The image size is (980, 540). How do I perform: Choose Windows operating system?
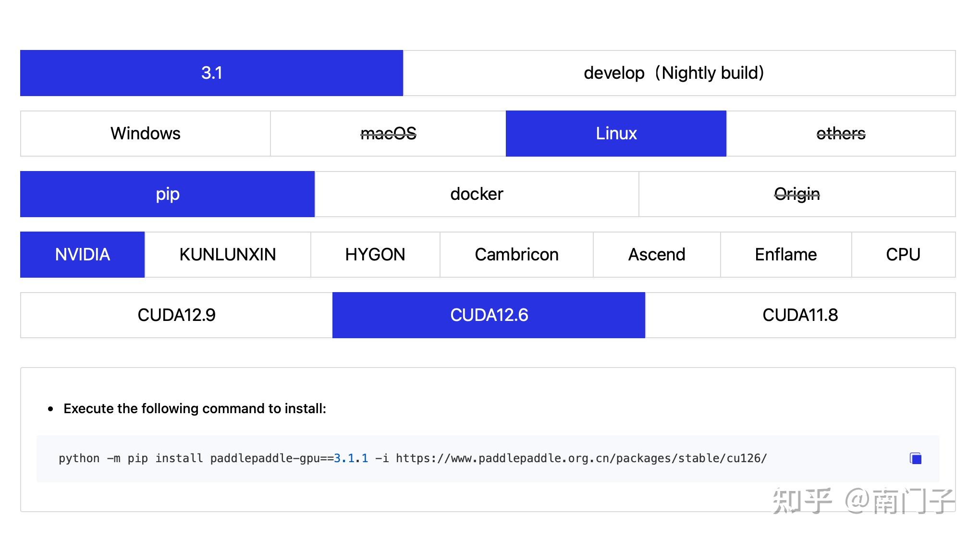click(x=145, y=134)
